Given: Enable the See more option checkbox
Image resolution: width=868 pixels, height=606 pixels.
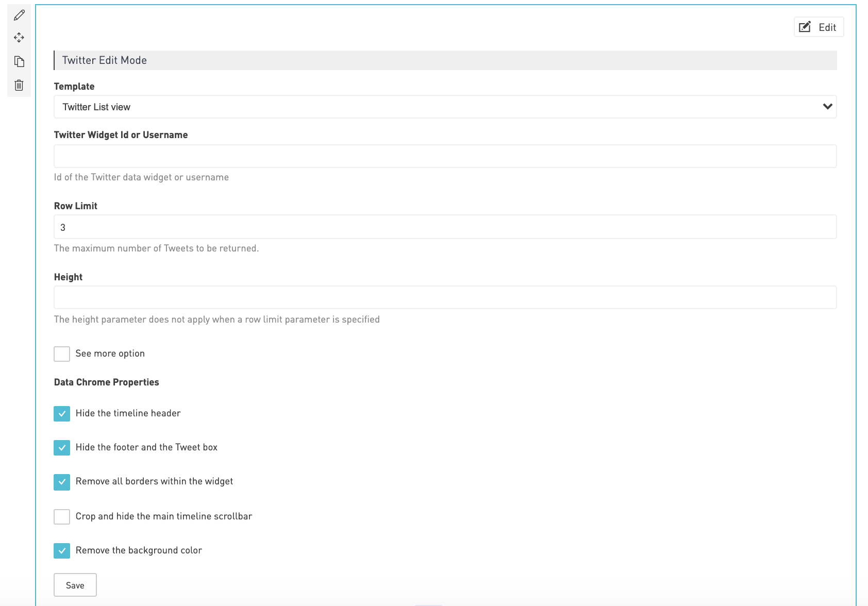Looking at the screenshot, I should pos(62,354).
